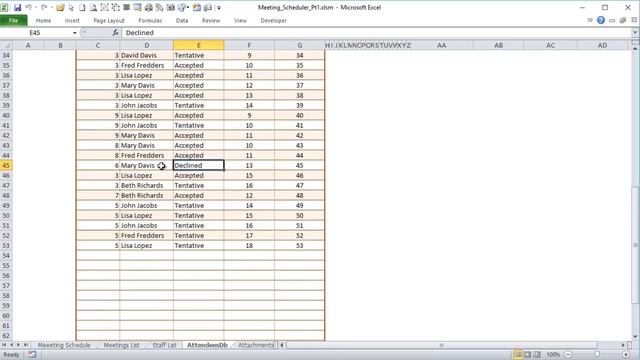This screenshot has height=360, width=640.
Task: Select column AA header
Action: point(442,45)
